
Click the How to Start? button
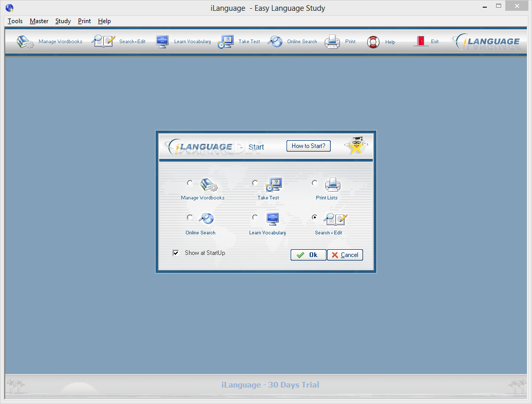tap(309, 146)
